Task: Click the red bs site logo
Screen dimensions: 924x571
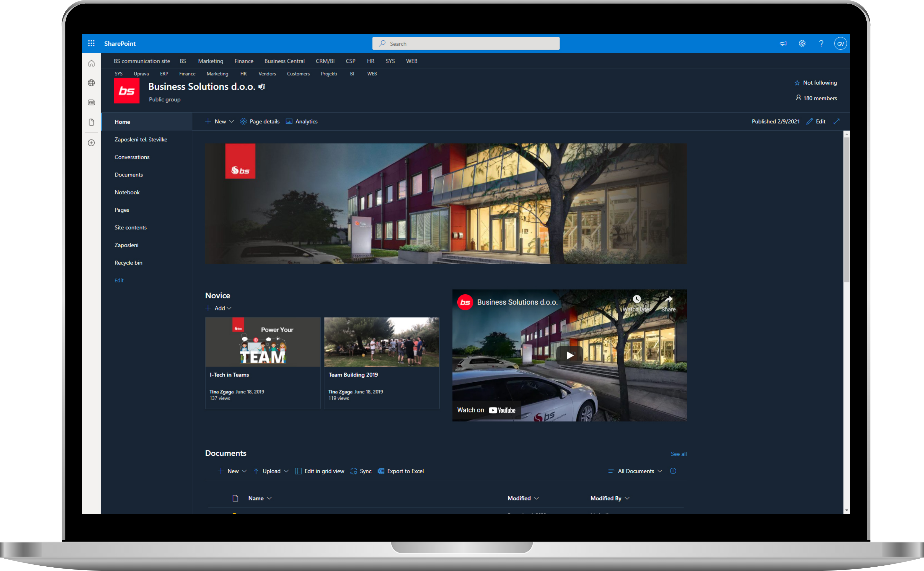Action: tap(126, 91)
